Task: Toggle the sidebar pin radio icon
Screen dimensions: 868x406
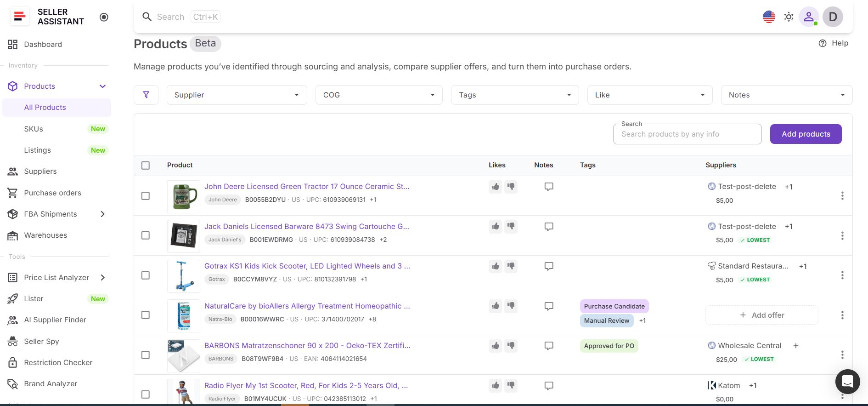Action: pos(104,17)
